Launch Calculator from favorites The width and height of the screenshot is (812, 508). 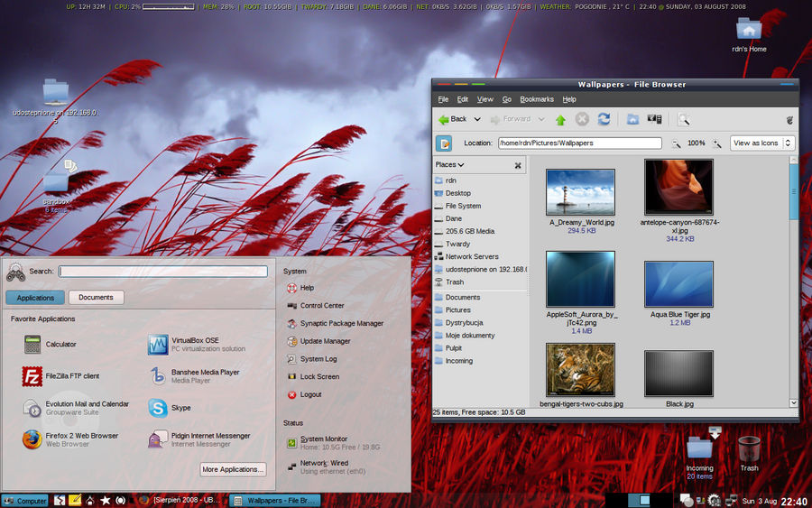tap(51, 345)
